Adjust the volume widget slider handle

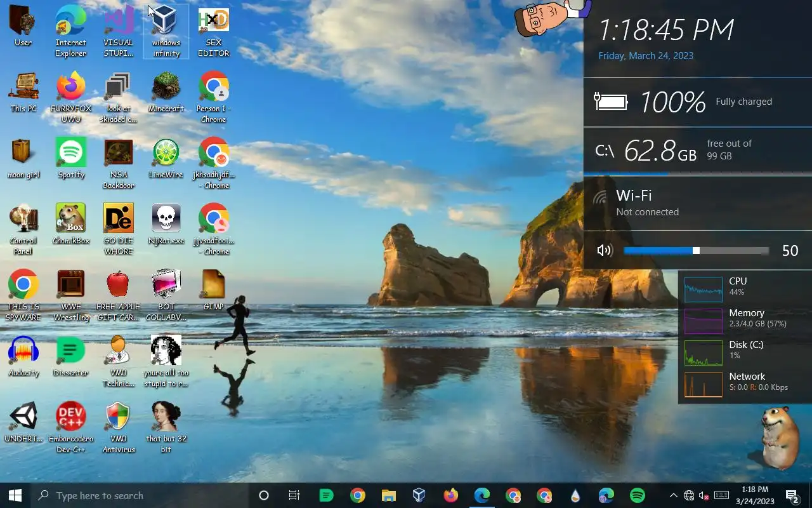[x=696, y=251]
